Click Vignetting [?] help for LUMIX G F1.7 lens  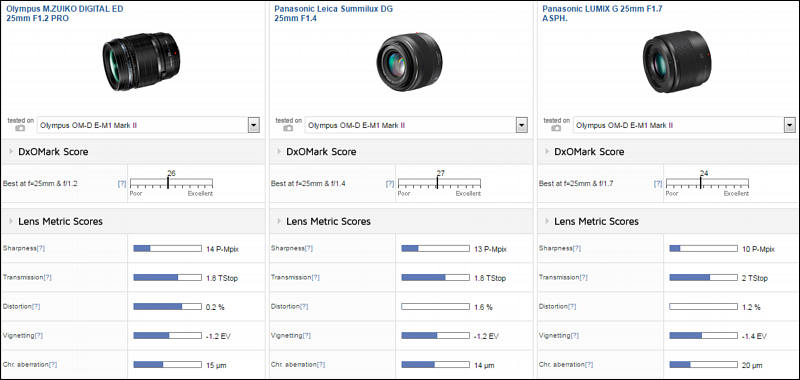tap(574, 336)
